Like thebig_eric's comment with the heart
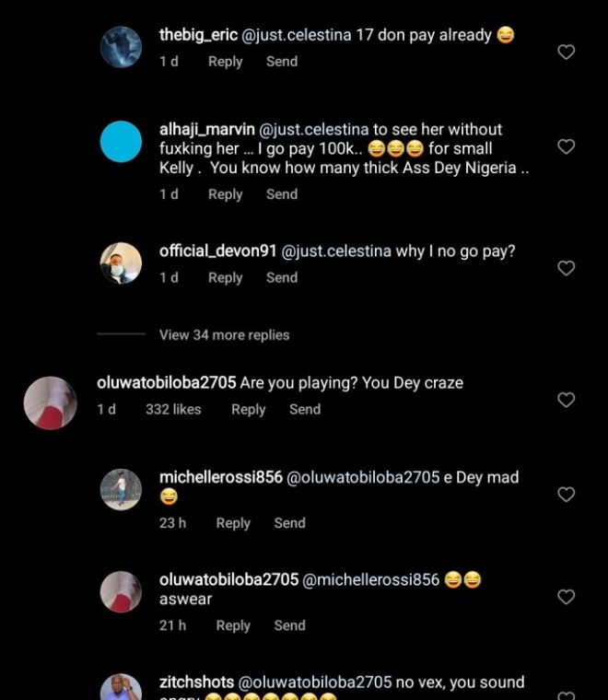 click(x=567, y=52)
